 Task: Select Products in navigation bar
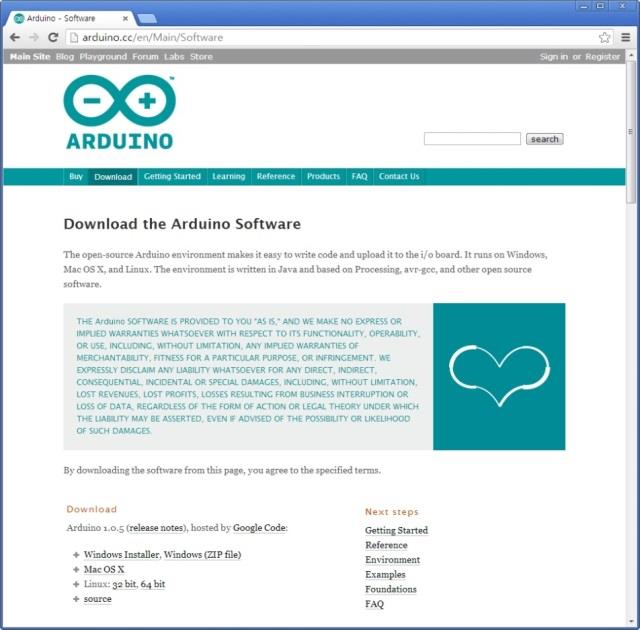pyautogui.click(x=323, y=176)
